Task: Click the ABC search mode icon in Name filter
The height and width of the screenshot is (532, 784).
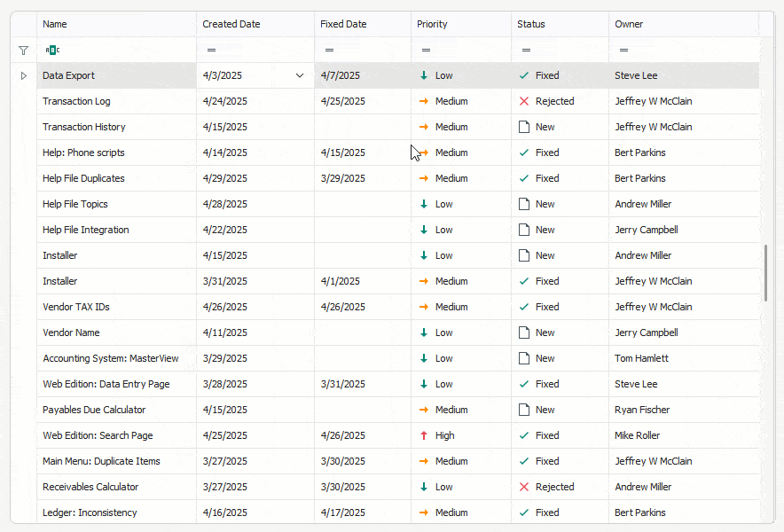Action: click(51, 50)
